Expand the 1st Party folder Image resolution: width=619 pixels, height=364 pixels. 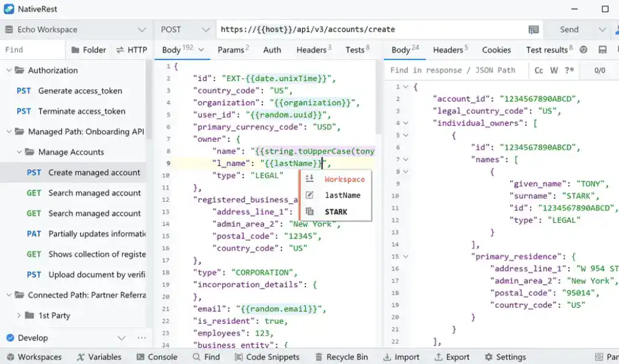tap(19, 316)
